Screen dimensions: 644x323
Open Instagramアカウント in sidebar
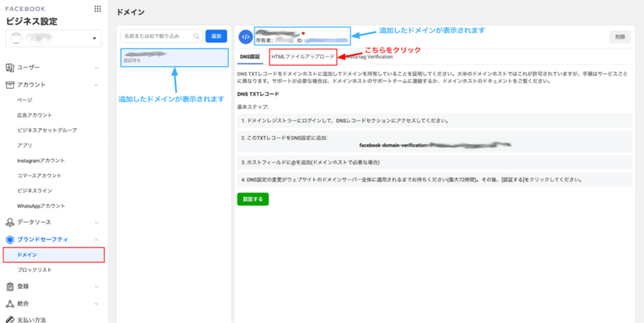[41, 160]
